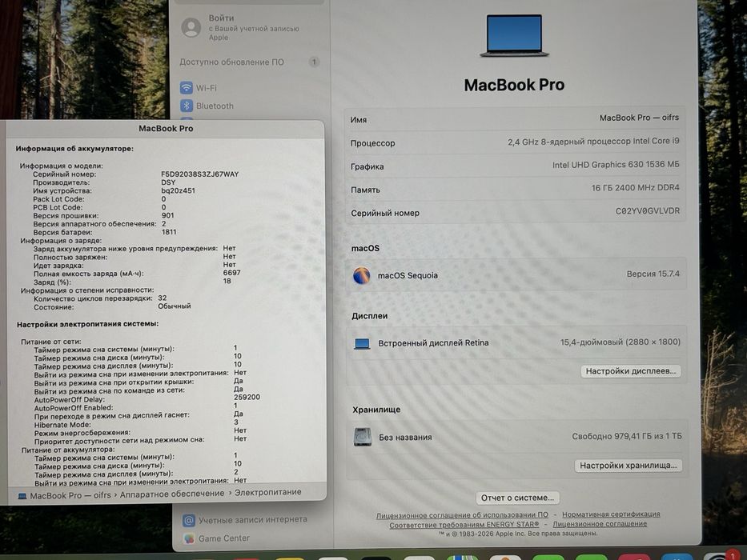Click the MacBook Pro window title
Viewport: 747px width, 560px height.
coord(166,129)
